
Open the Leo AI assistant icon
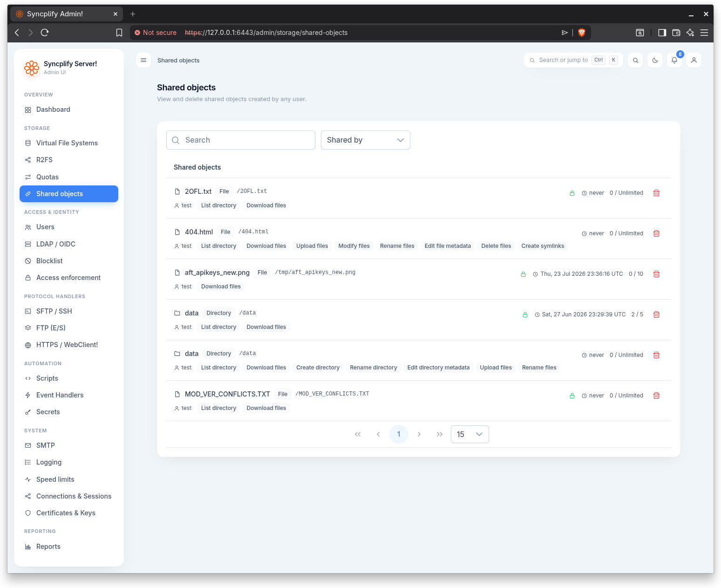[x=690, y=33]
